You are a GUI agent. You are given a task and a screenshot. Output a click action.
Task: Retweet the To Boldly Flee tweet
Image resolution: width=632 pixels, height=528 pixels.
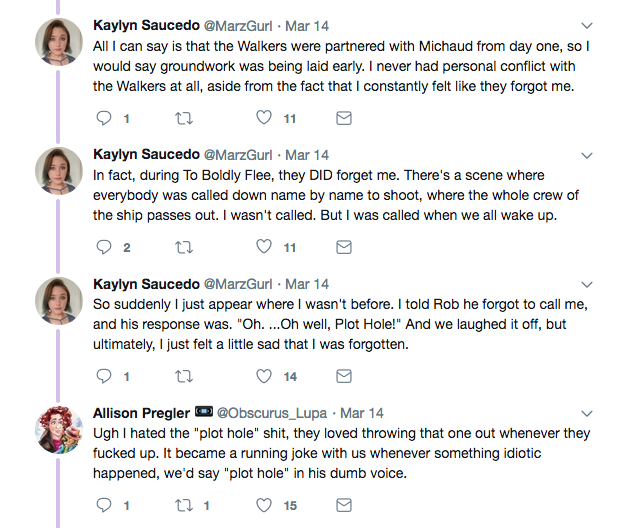(184, 247)
